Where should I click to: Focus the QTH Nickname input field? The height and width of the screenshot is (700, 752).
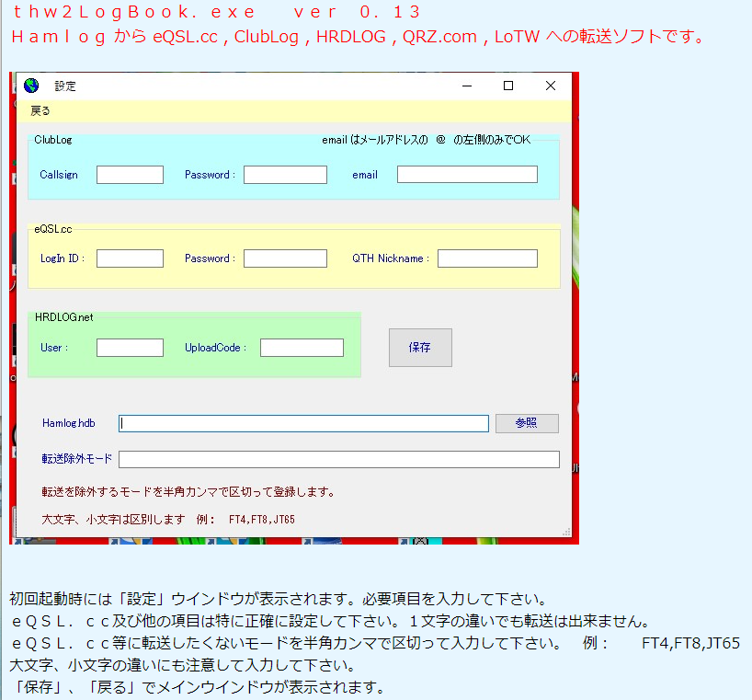pyautogui.click(x=488, y=258)
